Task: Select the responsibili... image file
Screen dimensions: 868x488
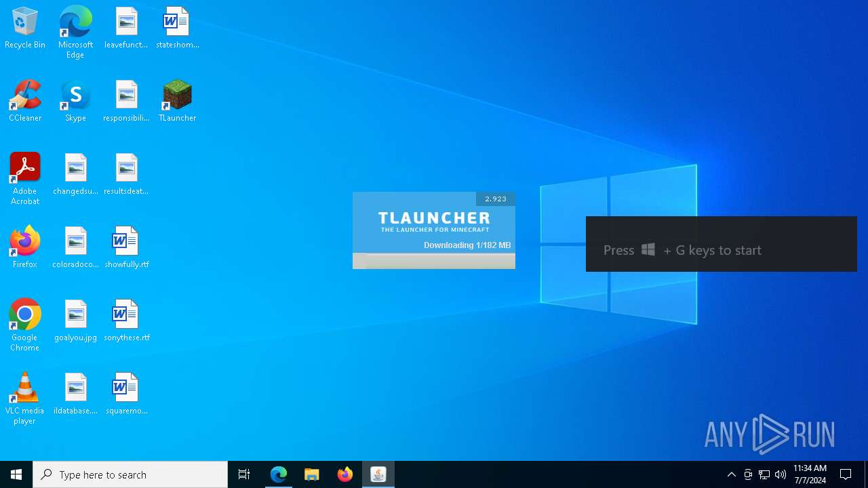Action: (x=126, y=102)
